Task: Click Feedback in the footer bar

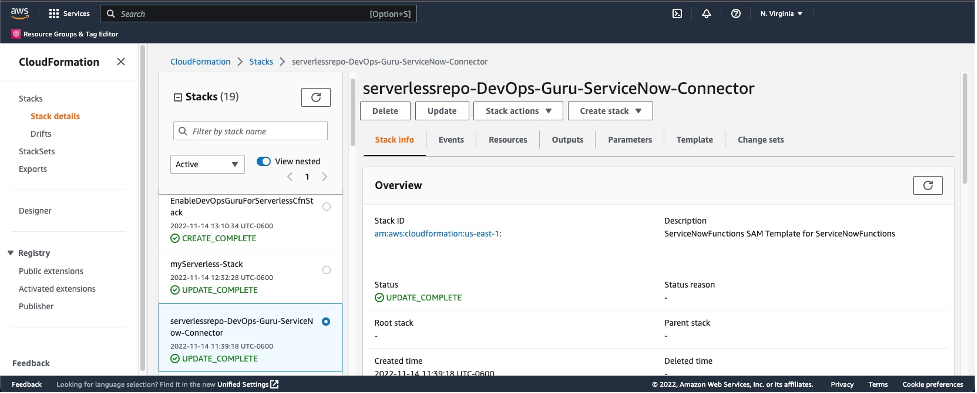Action: click(27, 384)
